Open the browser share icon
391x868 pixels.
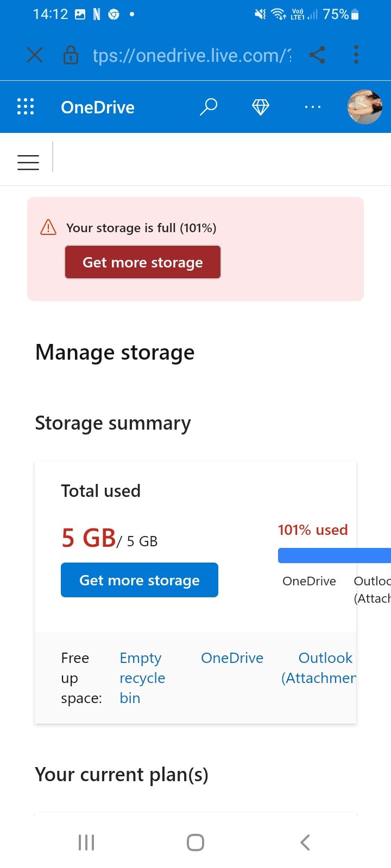[318, 55]
